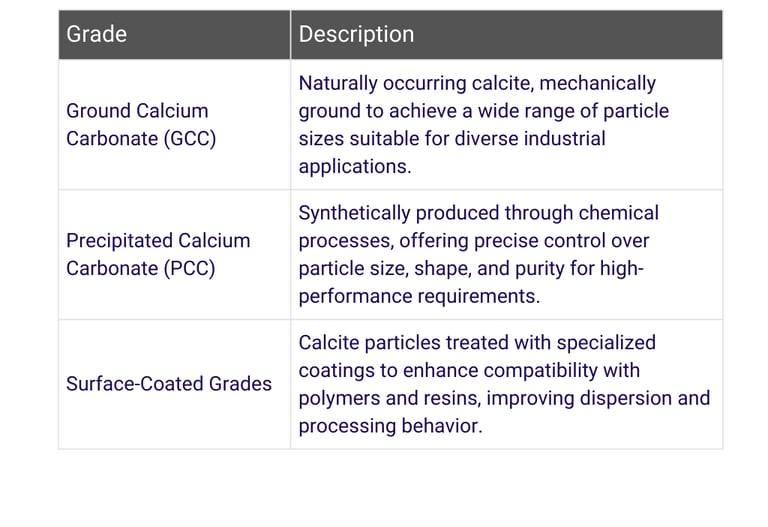Click the word 'Precipitated' in Grade column
Screen dimensions: 768x527
pyautogui.click(x=119, y=241)
